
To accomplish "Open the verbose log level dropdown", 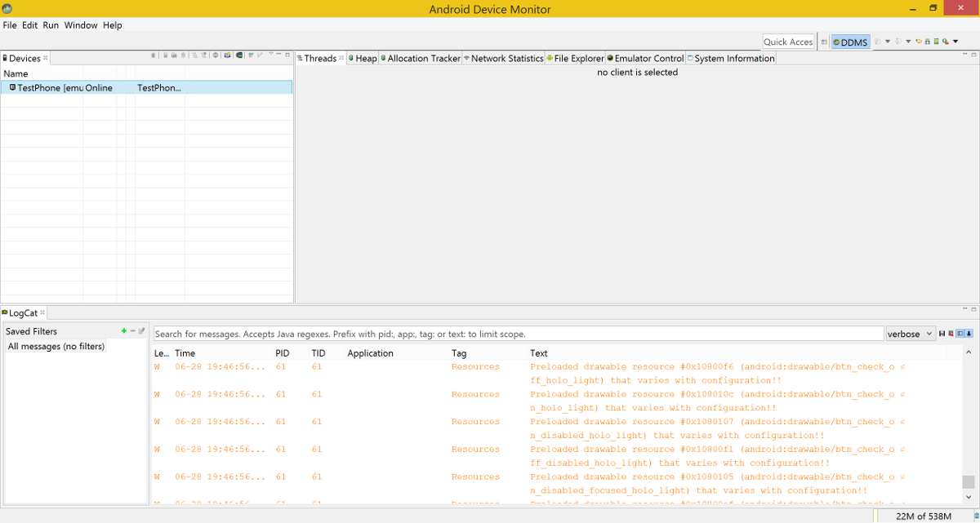I will click(910, 334).
